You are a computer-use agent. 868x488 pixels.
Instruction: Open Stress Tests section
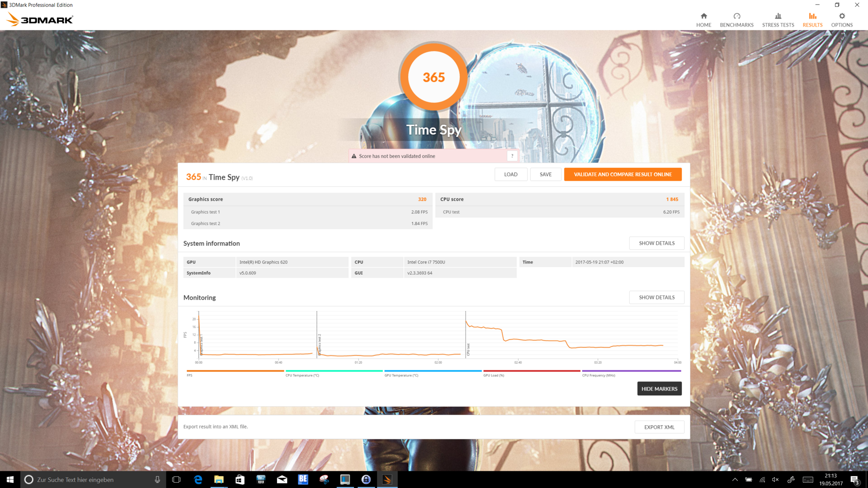tap(778, 20)
